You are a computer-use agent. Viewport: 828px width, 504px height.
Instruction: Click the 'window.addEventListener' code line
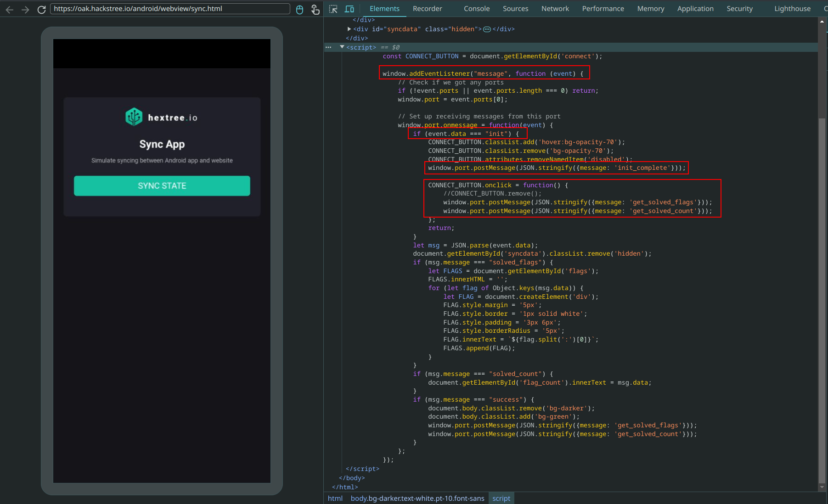(483, 73)
